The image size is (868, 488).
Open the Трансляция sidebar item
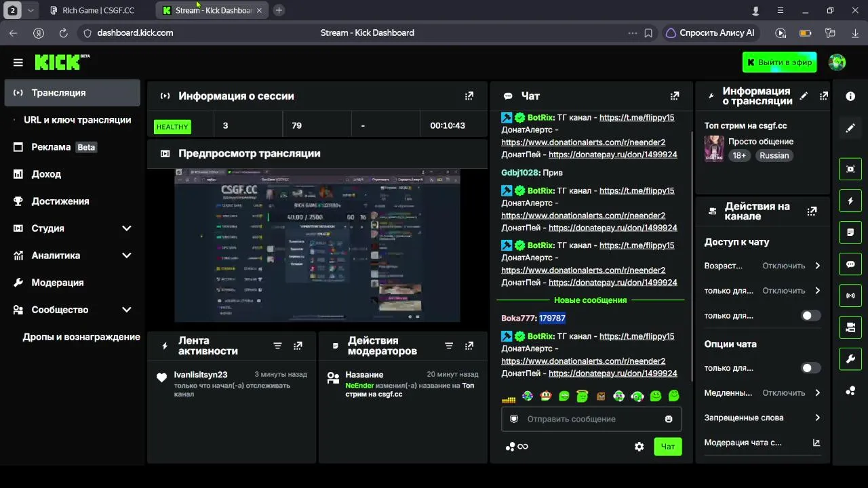coord(73,93)
